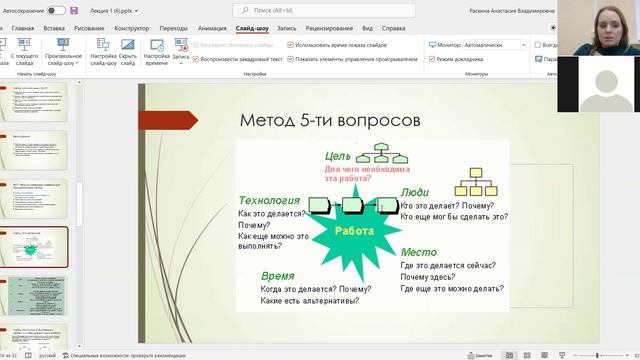Click yellow org chart icon near Люди
The image size is (640, 360).
point(476,182)
